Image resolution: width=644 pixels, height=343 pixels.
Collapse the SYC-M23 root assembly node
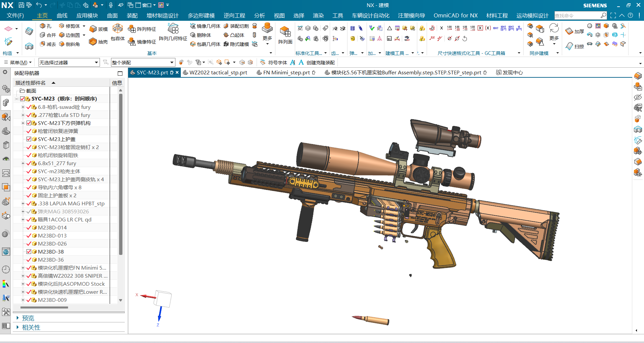click(16, 99)
